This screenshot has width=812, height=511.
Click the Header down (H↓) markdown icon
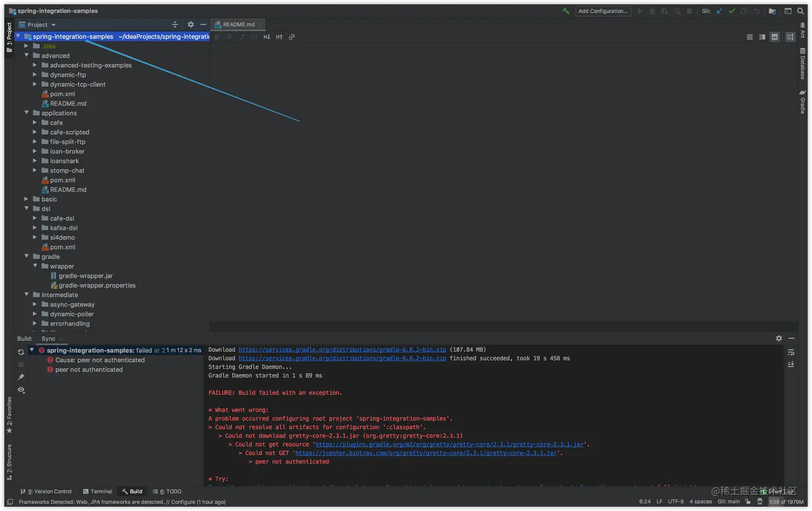pos(266,37)
